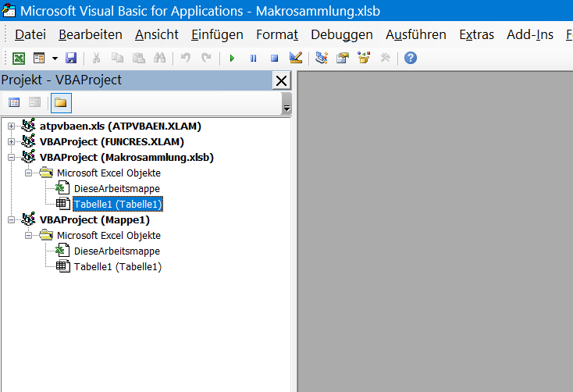Save Makrosammlung.xlsb with the floppy disk icon
573x392 pixels.
[71, 58]
